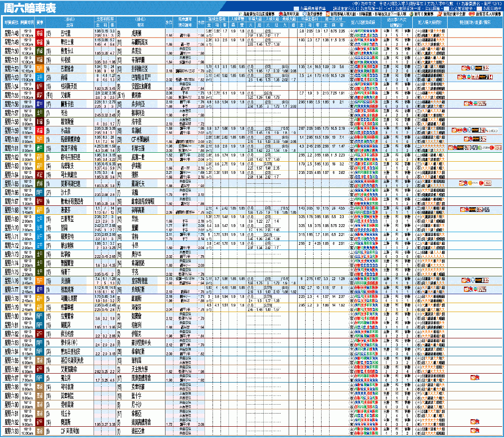Click the league badge in row 星期六48

point(39,33)
